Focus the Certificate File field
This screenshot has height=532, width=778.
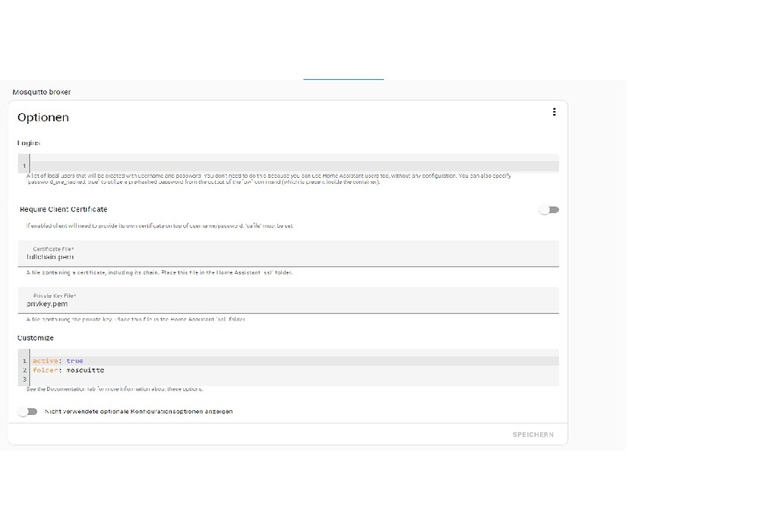tap(288, 254)
